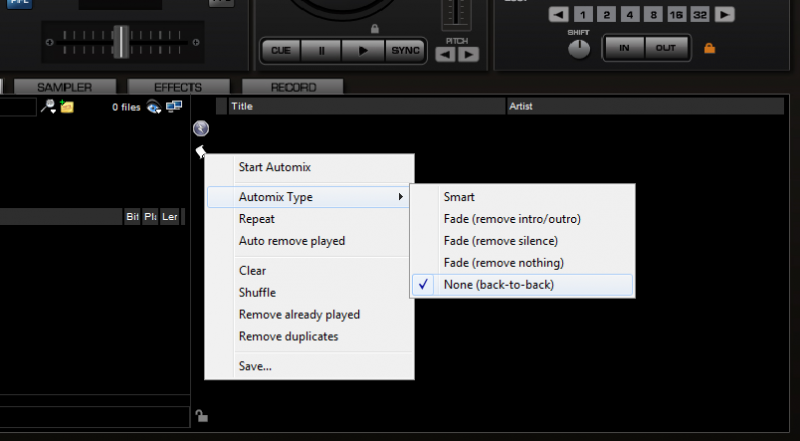Toggle Auto remove played option
This screenshot has width=800, height=441.
[292, 241]
